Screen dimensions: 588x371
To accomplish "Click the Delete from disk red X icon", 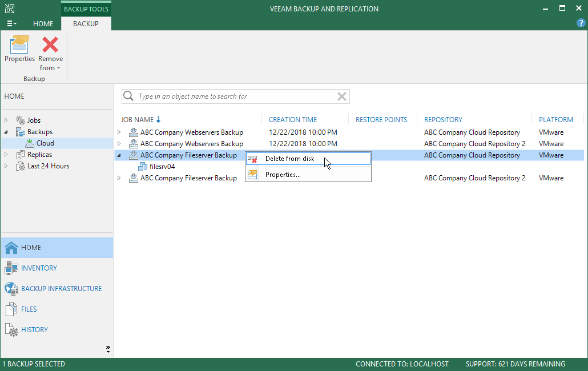I will pyautogui.click(x=252, y=159).
